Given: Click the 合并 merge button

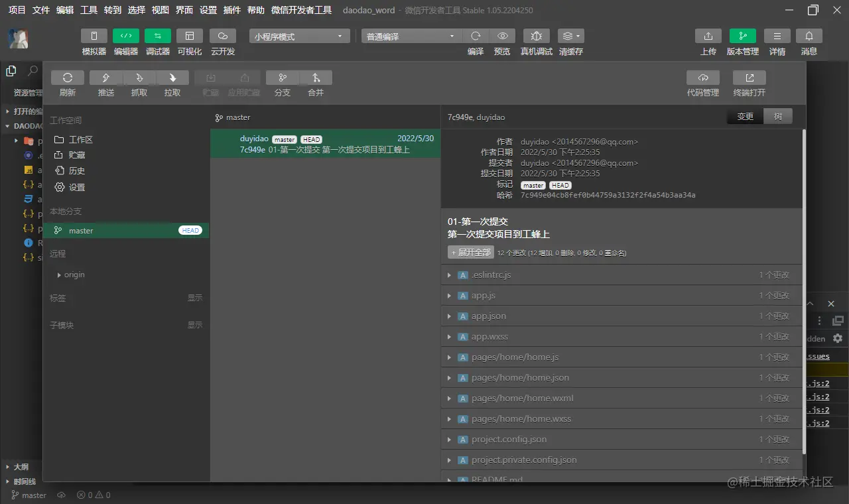Looking at the screenshot, I should 316,78.
